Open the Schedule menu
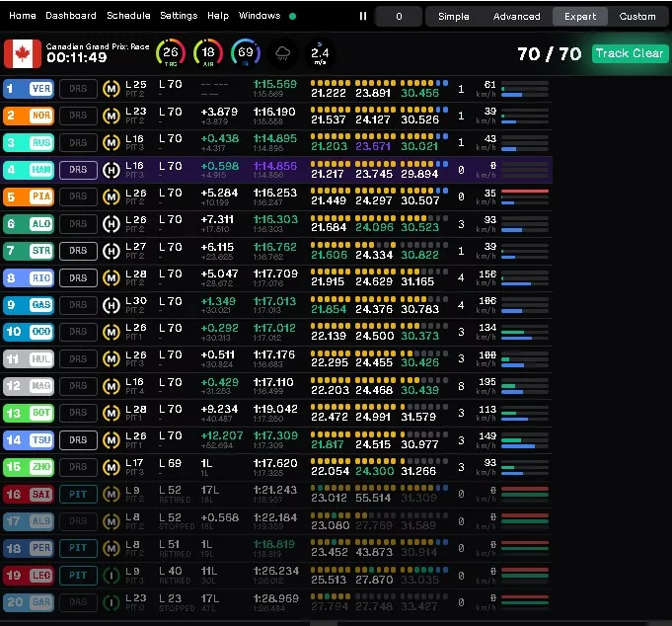Viewport: 672px width, 626px height. tap(128, 16)
